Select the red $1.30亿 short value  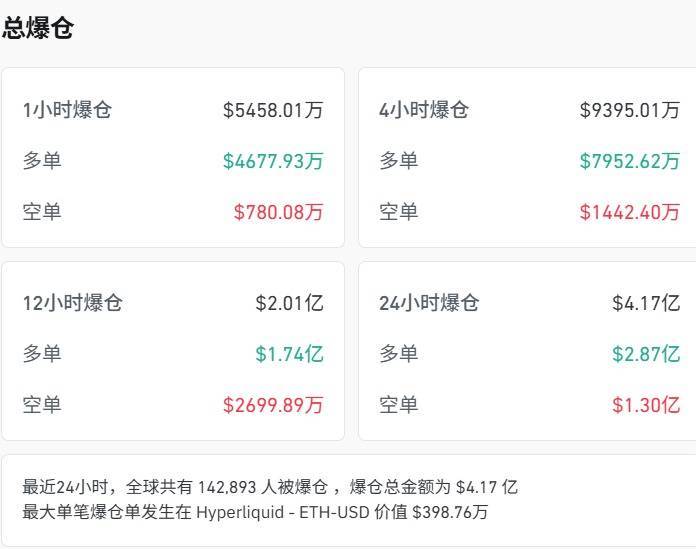[645, 405]
